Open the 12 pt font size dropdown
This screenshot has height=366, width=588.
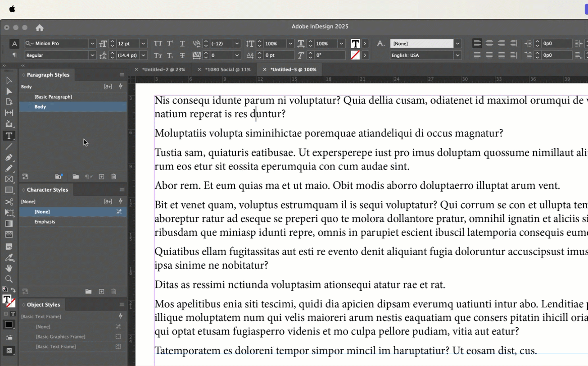coord(143,44)
